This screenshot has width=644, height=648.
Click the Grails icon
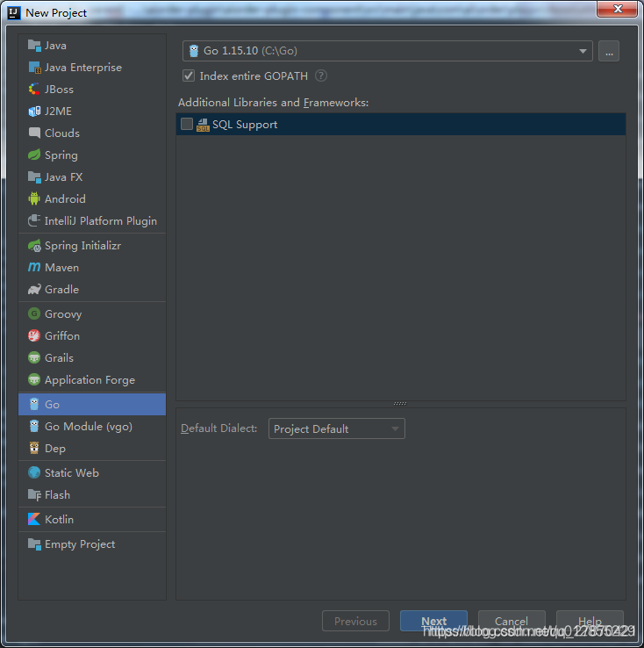point(34,357)
